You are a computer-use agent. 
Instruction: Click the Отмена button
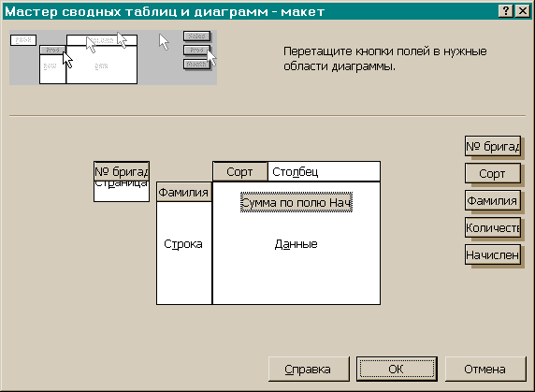pos(485,369)
